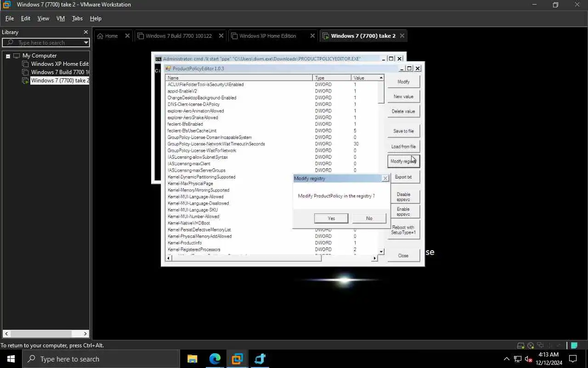This screenshot has height=368, width=588.
Task: Open the File menu in VMware
Action: 9,18
